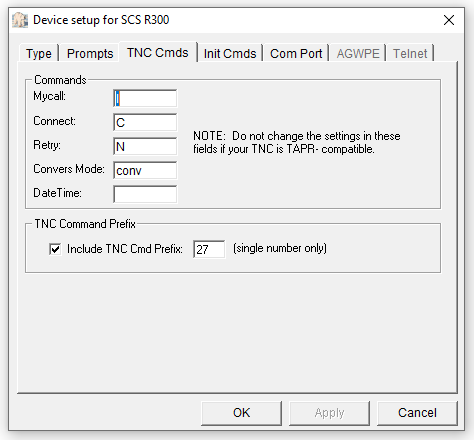The width and height of the screenshot is (474, 440).
Task: Click the '(single number only)' hint
Action: click(280, 248)
